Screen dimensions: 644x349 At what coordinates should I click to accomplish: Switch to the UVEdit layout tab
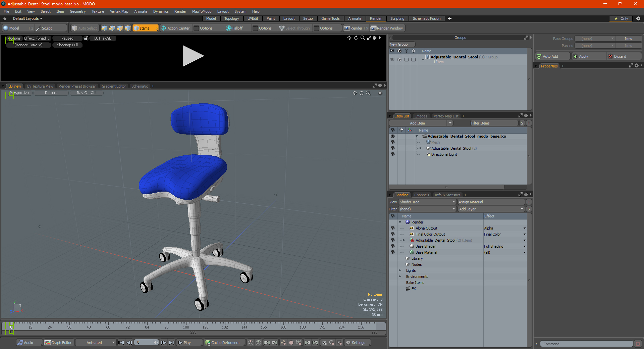pyautogui.click(x=253, y=18)
